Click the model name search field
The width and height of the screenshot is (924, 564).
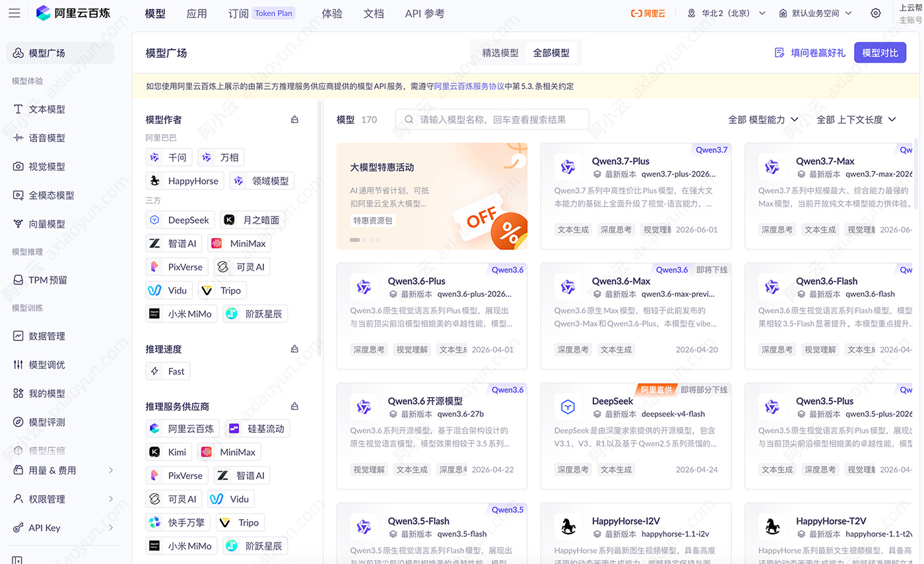pos(492,119)
